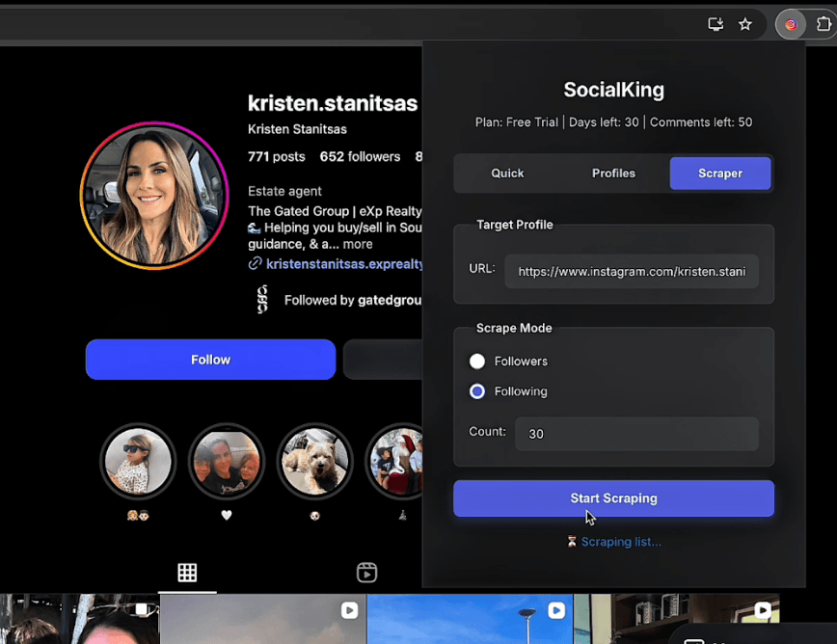The image size is (837, 644).
Task: Click the install app icon in address bar
Action: click(x=715, y=24)
